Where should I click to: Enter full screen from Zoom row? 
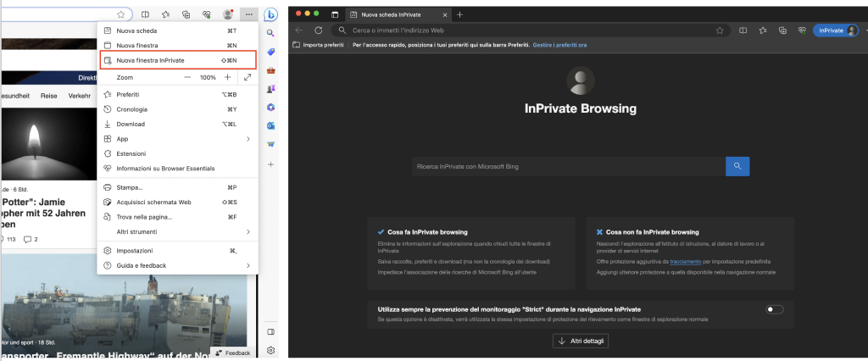[x=248, y=77]
